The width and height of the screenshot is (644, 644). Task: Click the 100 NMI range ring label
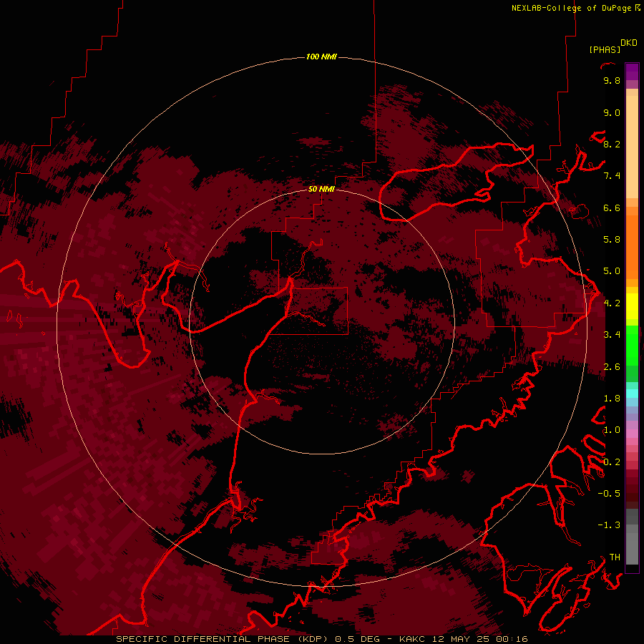321,57
